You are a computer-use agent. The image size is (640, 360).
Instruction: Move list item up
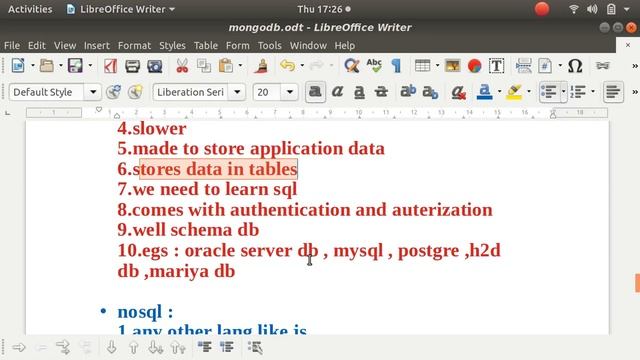[x=133, y=348]
